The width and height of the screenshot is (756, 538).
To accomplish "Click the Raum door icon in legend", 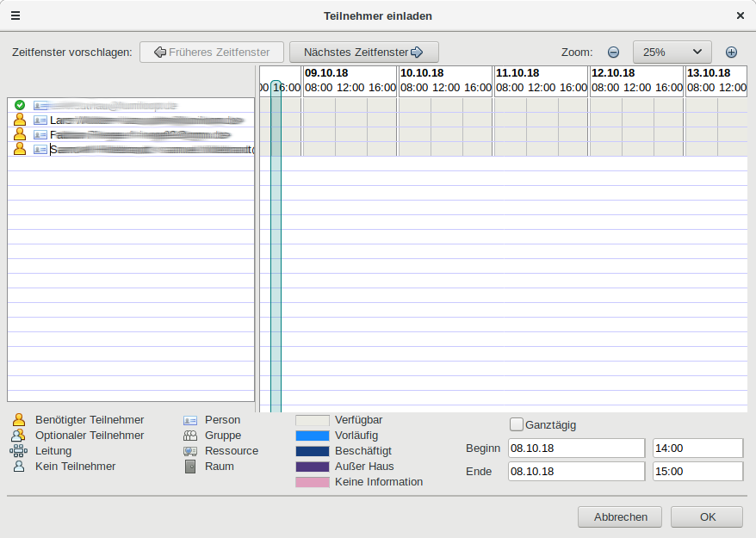I will (x=190, y=467).
